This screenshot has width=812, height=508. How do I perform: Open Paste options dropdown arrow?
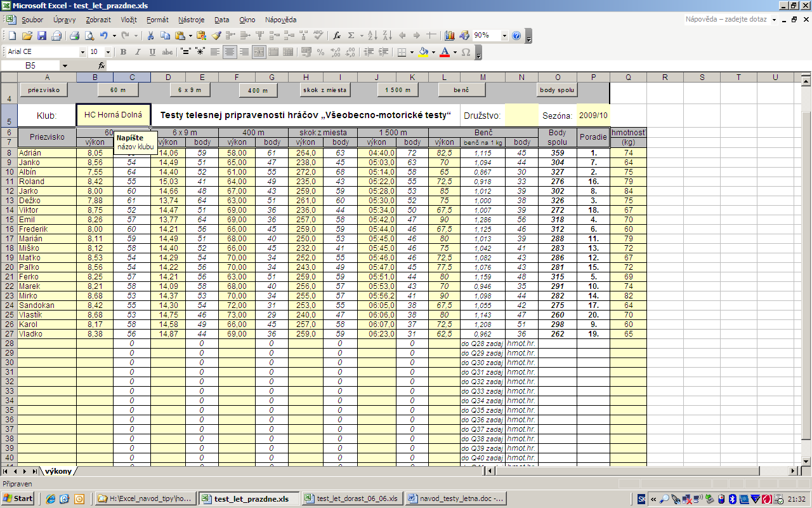click(x=189, y=36)
